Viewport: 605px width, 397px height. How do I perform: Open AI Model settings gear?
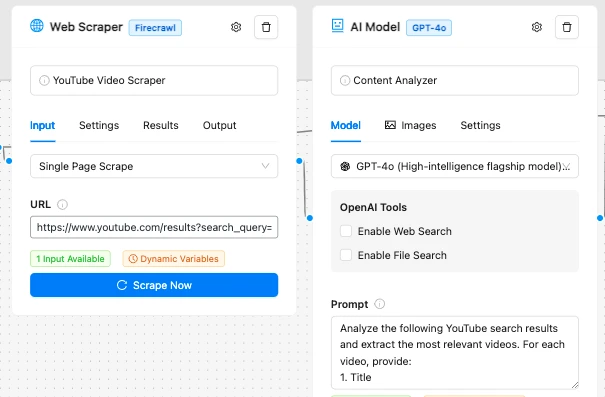(x=537, y=27)
